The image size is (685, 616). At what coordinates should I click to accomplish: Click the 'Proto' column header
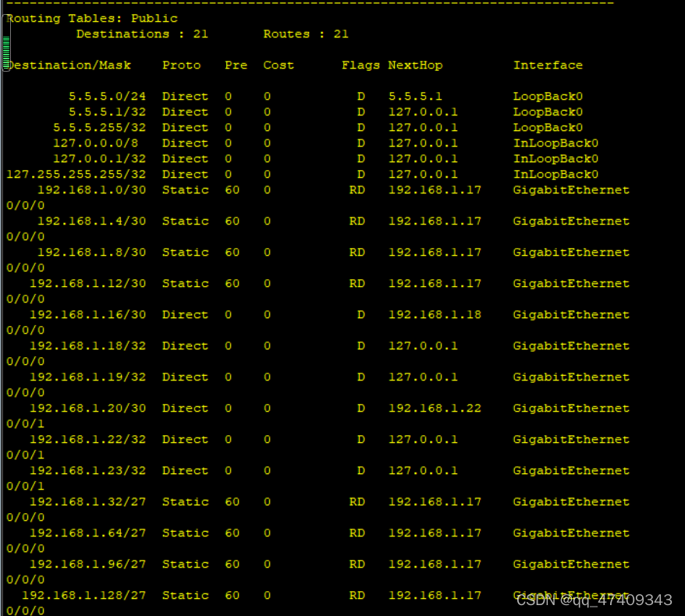(181, 65)
